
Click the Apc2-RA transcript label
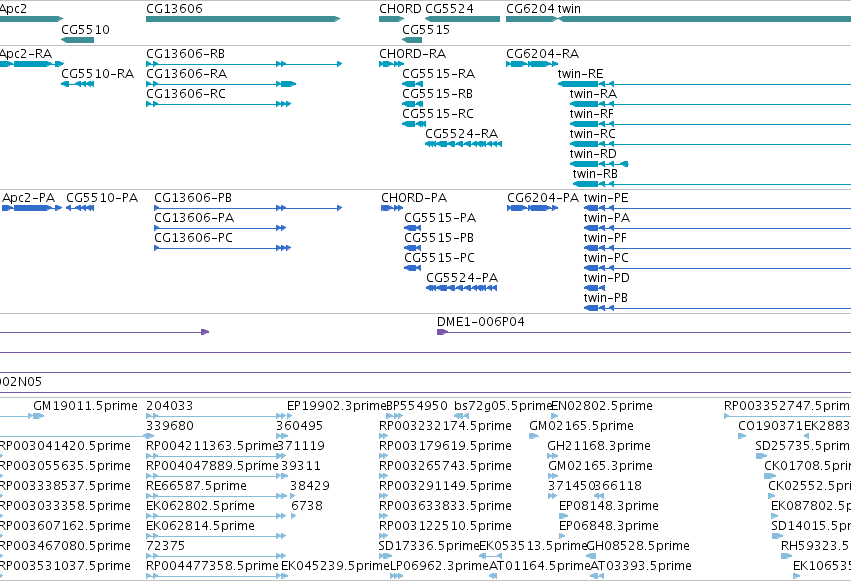coord(26,54)
